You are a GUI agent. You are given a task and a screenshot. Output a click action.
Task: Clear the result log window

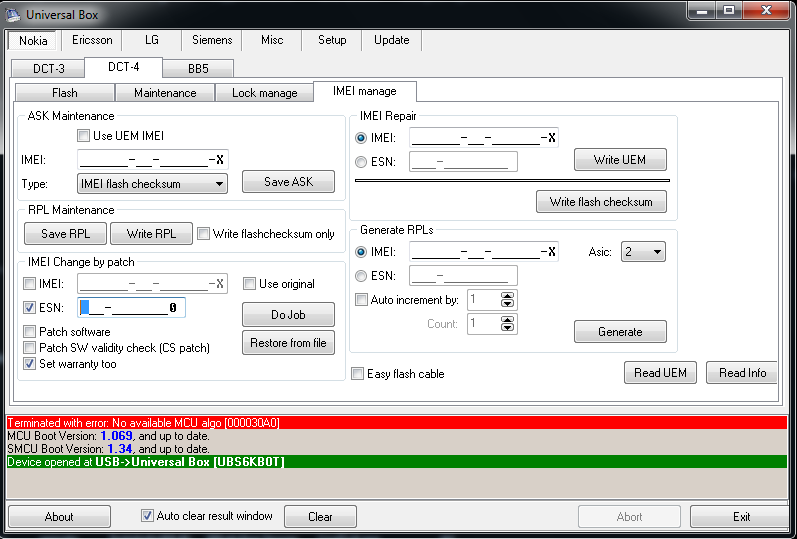320,517
